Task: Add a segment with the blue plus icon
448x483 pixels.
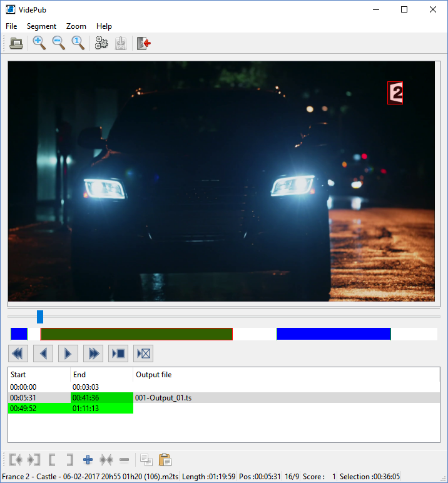Action: [x=88, y=460]
